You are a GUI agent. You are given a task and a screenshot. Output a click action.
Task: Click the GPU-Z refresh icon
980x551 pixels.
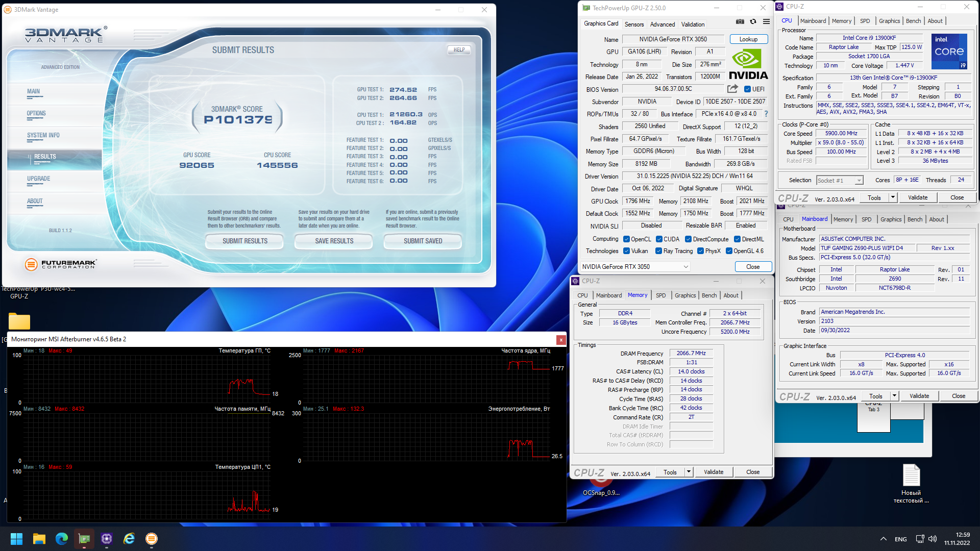pos(753,21)
